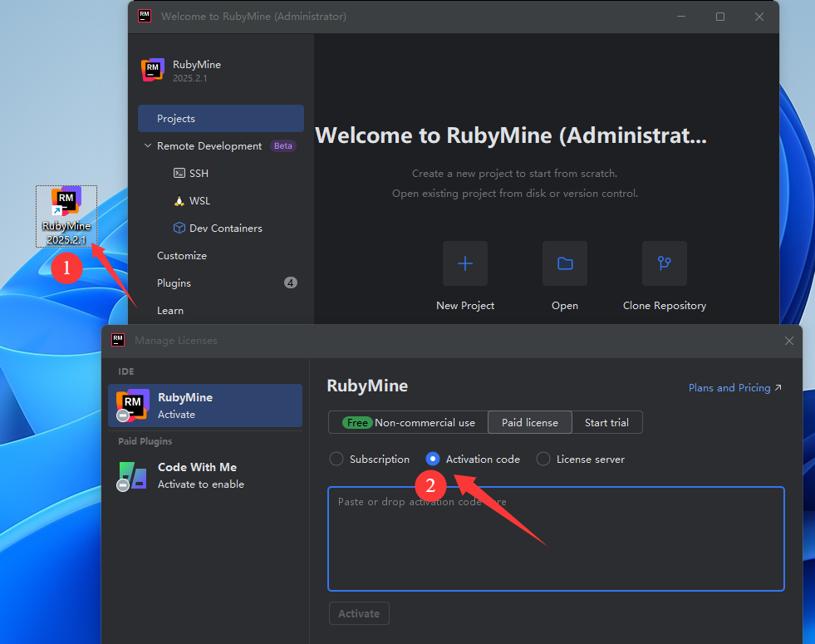Select the Activation code radio button
Image resolution: width=815 pixels, height=644 pixels.
(x=433, y=459)
